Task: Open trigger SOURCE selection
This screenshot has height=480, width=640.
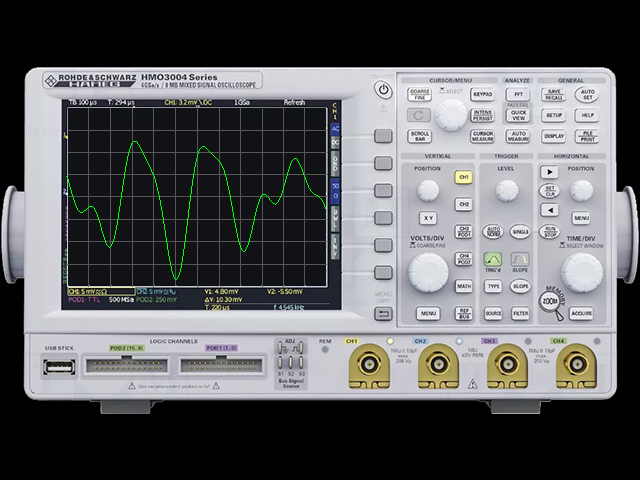Action: tap(493, 313)
